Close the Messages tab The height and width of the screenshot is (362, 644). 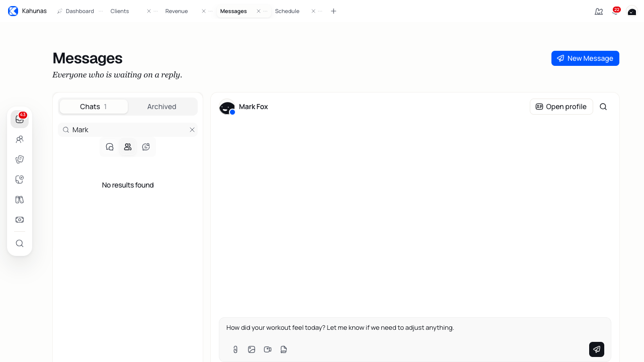[x=259, y=11]
